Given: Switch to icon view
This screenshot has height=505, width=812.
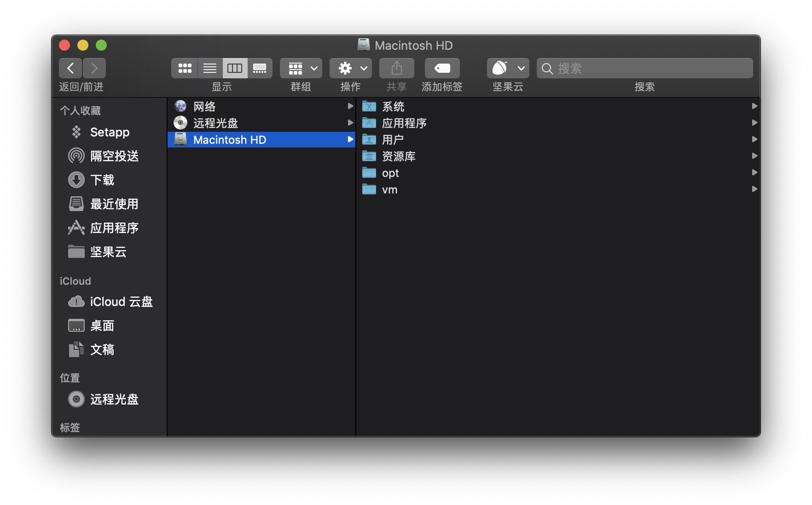Looking at the screenshot, I should 184,68.
